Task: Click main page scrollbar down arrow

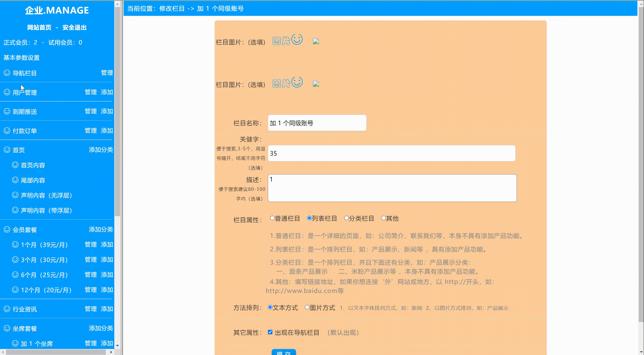Action: coord(641,352)
